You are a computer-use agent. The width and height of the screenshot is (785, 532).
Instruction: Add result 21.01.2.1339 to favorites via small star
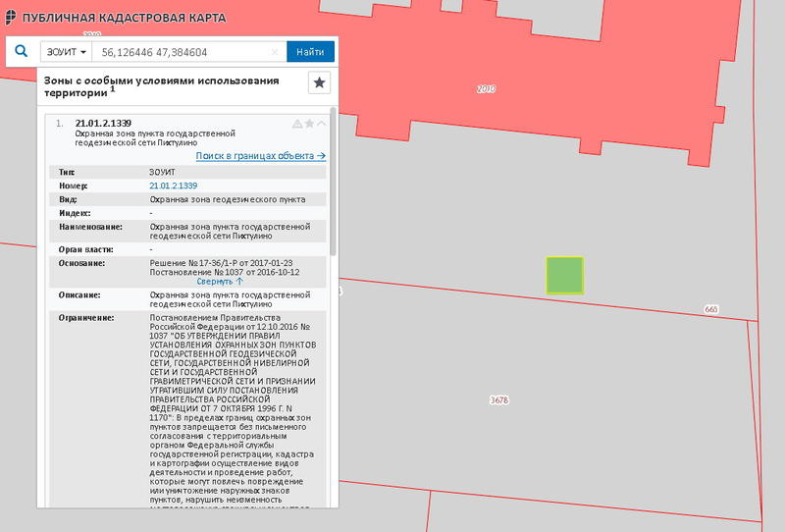tap(309, 124)
